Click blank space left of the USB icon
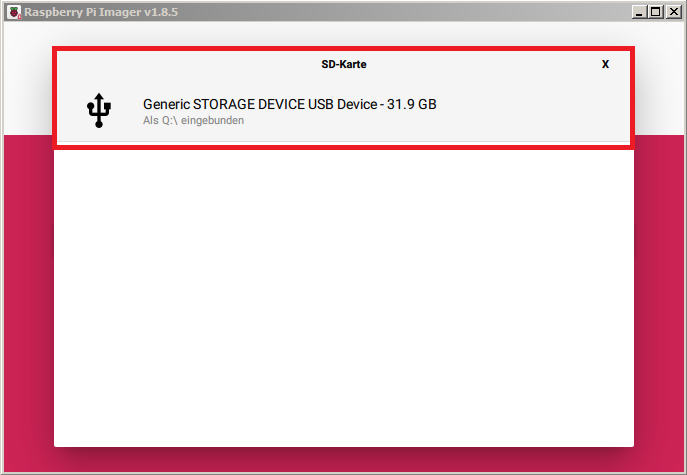 [x=68, y=110]
